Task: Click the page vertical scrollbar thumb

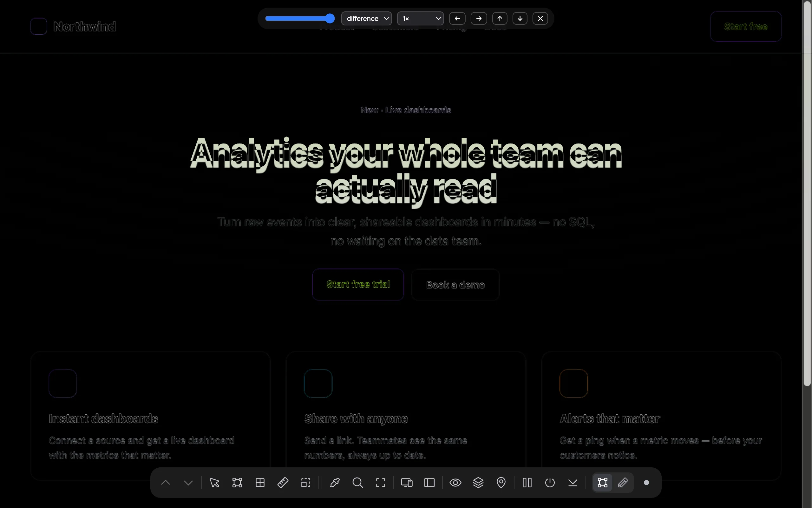Action: pyautogui.click(x=807, y=193)
